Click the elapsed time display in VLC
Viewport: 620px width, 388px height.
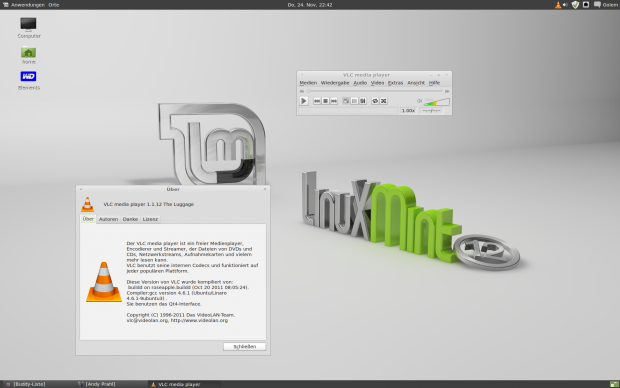[431, 111]
